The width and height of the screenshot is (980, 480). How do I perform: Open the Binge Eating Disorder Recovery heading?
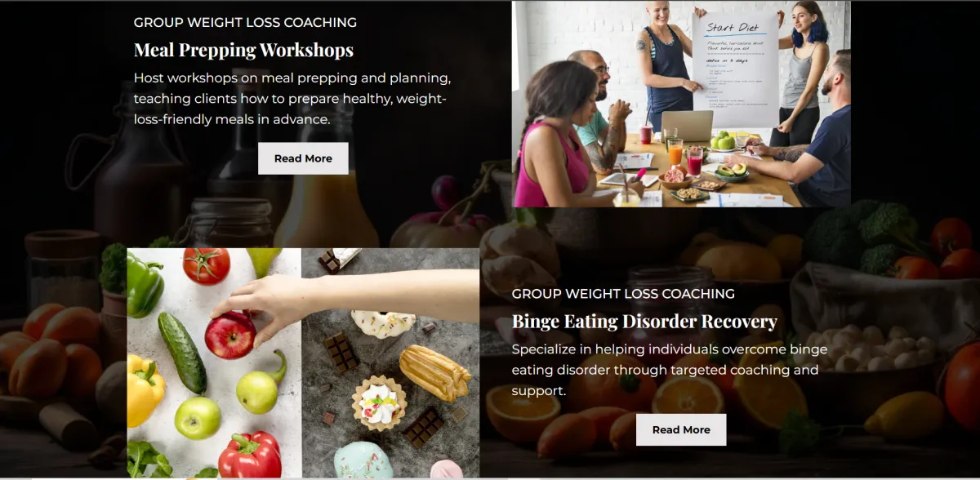[644, 321]
